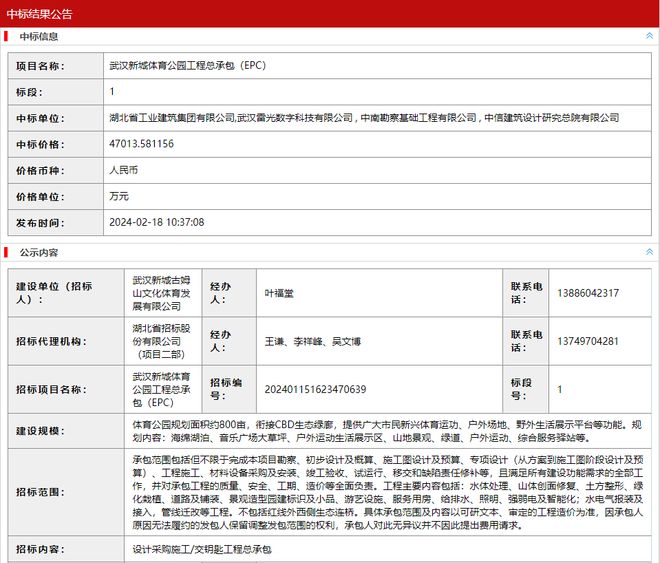Image resolution: width=660 pixels, height=563 pixels.
Task: Click currency value 人民币
Action: point(123,170)
